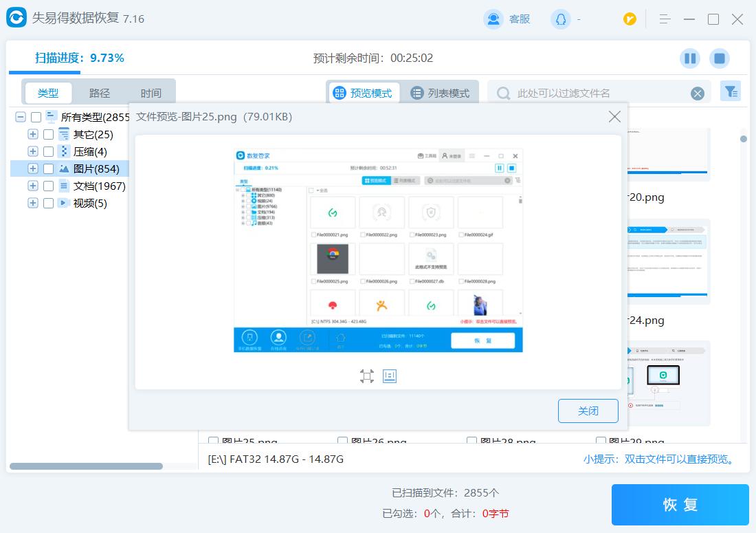Switch to 列表模式 list view
This screenshot has height=533, width=756.
point(440,93)
